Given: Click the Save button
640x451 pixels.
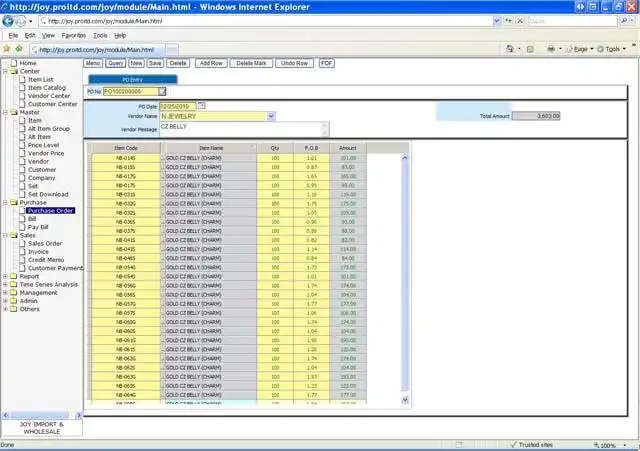Looking at the screenshot, I should point(155,63).
